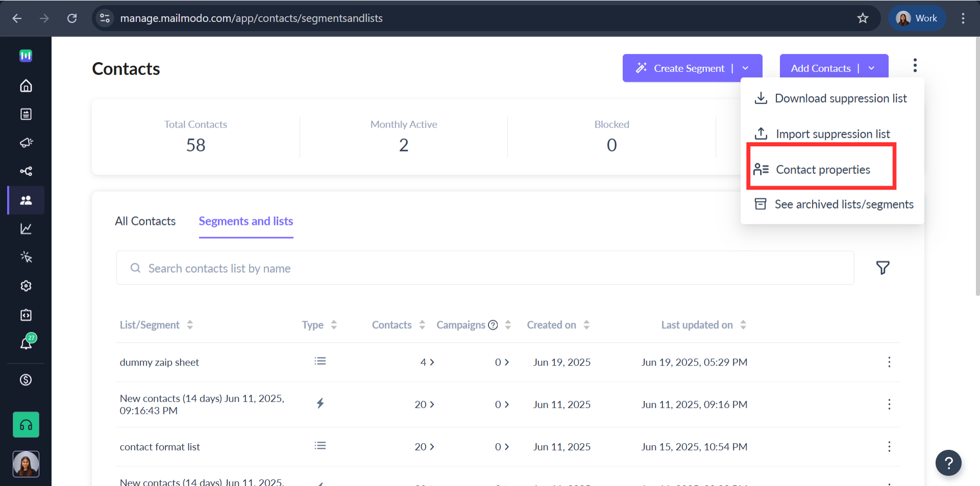Open the green headset support icon

click(x=26, y=425)
